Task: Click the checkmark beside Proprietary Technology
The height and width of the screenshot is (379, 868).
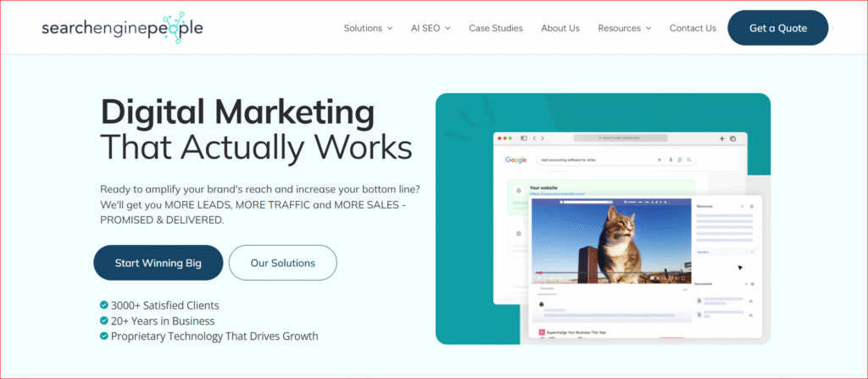Action: click(104, 337)
